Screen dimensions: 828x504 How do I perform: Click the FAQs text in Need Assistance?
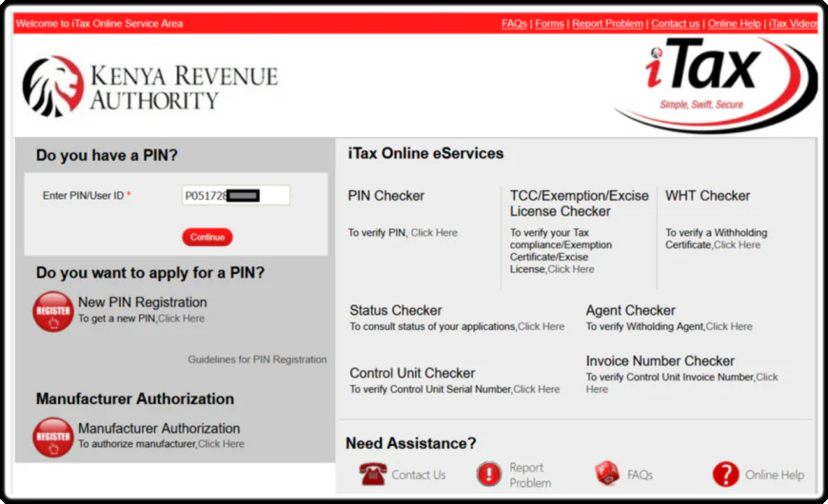click(640, 475)
